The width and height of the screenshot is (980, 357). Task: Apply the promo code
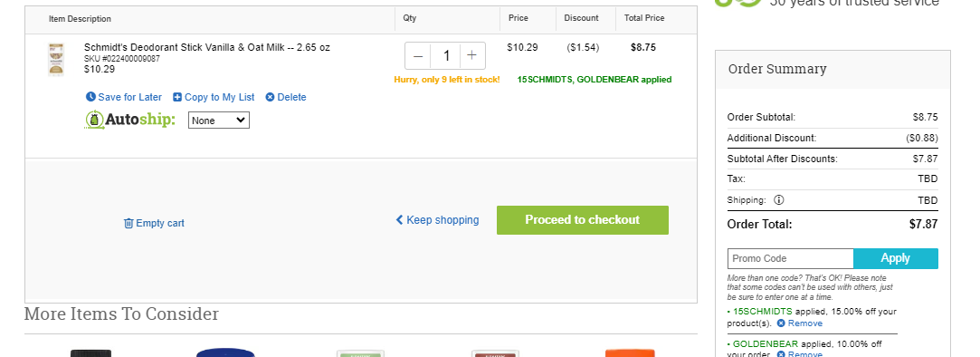pyautogui.click(x=896, y=258)
